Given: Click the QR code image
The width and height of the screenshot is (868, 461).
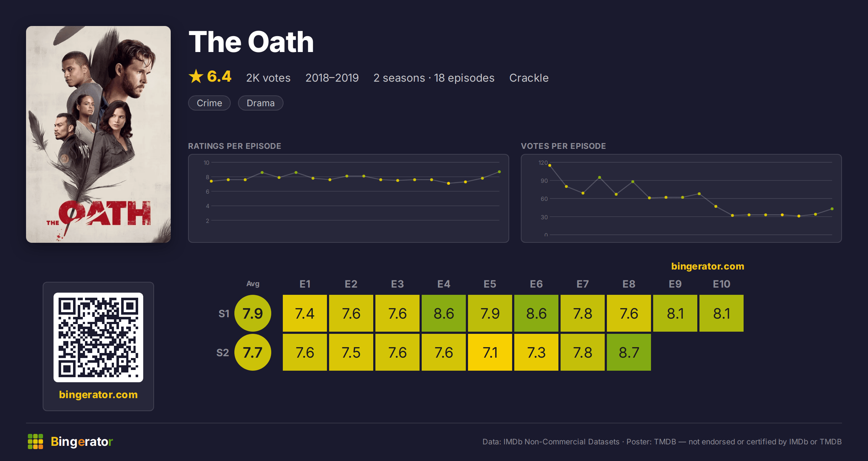Looking at the screenshot, I should tap(98, 337).
